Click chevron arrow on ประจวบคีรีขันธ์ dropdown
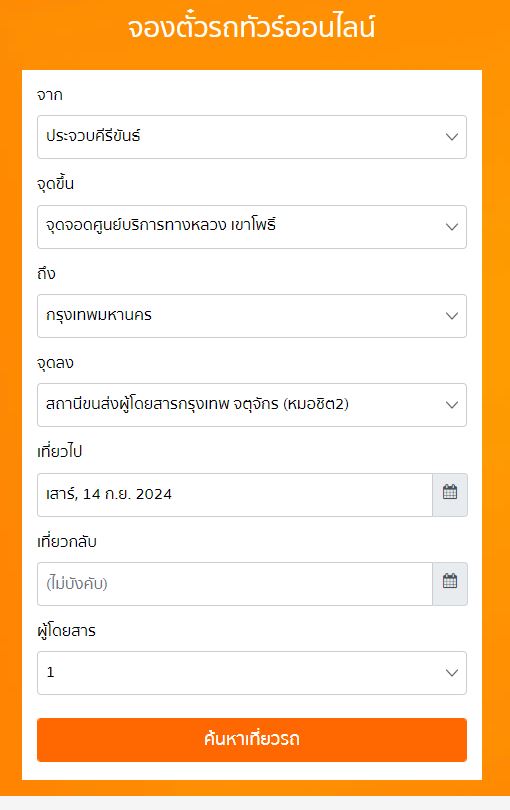 (x=452, y=137)
